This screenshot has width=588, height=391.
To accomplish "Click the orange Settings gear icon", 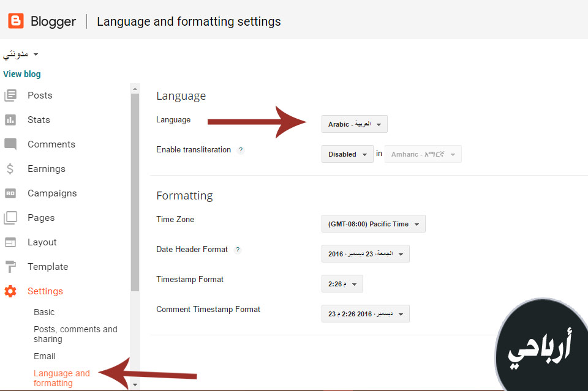I will point(10,291).
